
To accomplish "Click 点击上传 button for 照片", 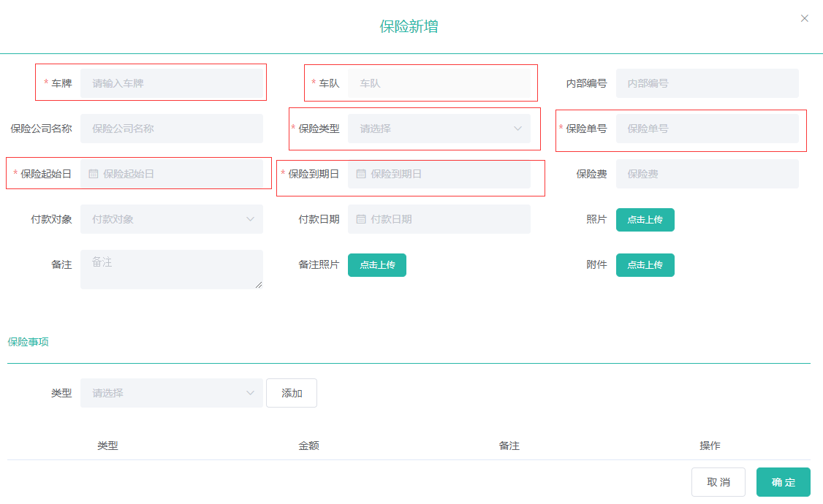I will point(645,220).
